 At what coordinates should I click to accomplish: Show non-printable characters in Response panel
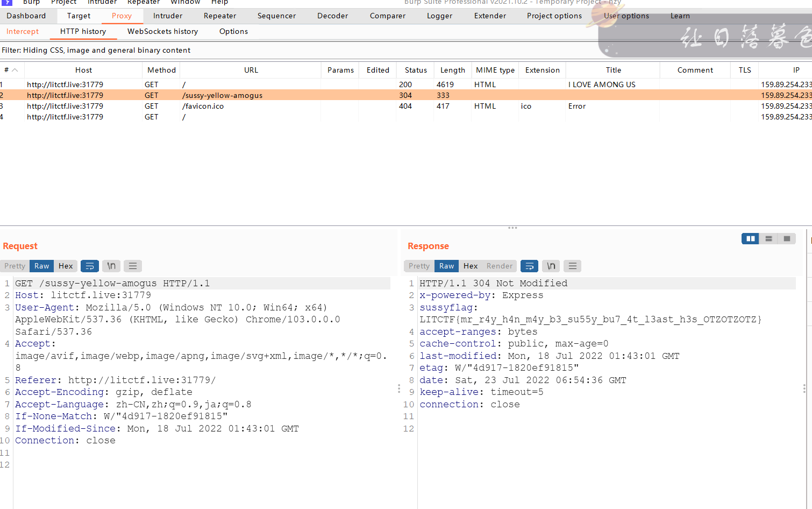[551, 266]
